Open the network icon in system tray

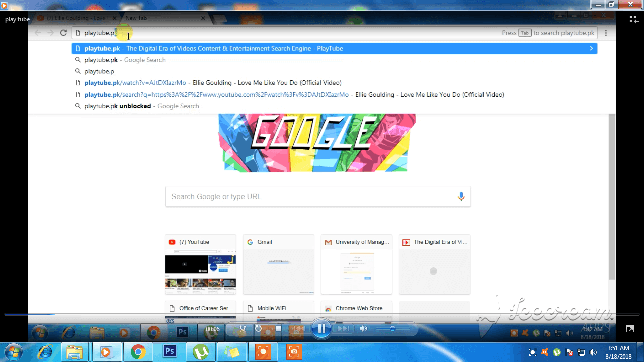pyautogui.click(x=581, y=352)
